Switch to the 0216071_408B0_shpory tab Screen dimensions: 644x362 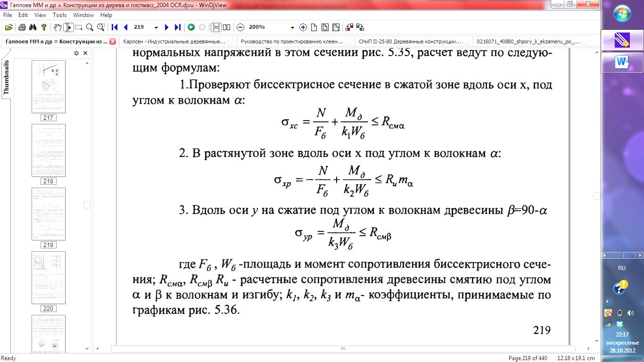(531, 41)
